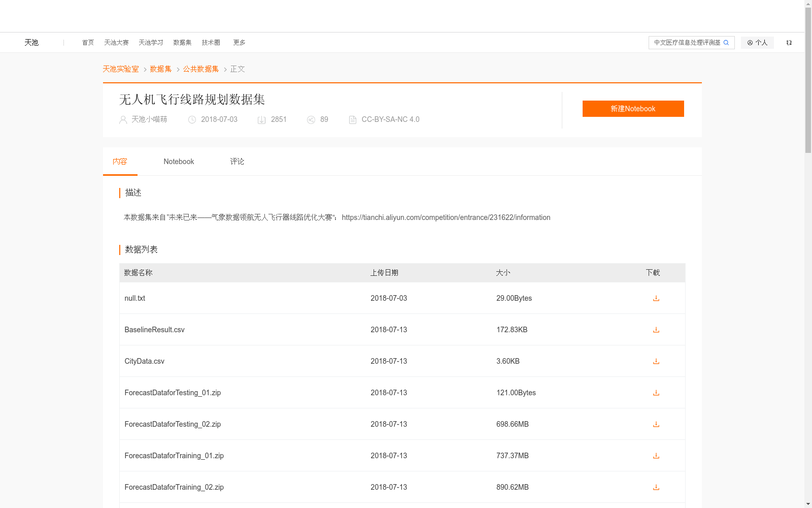The image size is (812, 508).
Task: Click the share icon beside 89
Action: coord(311,120)
